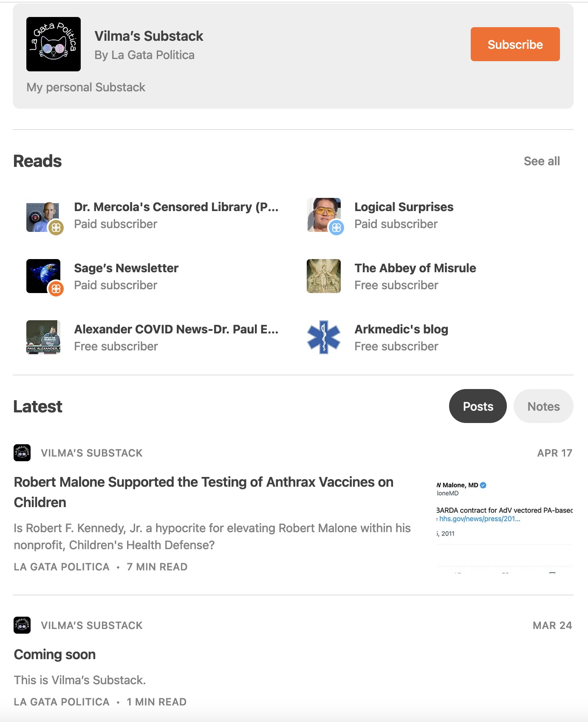Open The Abbey of Misrule title link
Screen dimensions: 588x722
(415, 268)
